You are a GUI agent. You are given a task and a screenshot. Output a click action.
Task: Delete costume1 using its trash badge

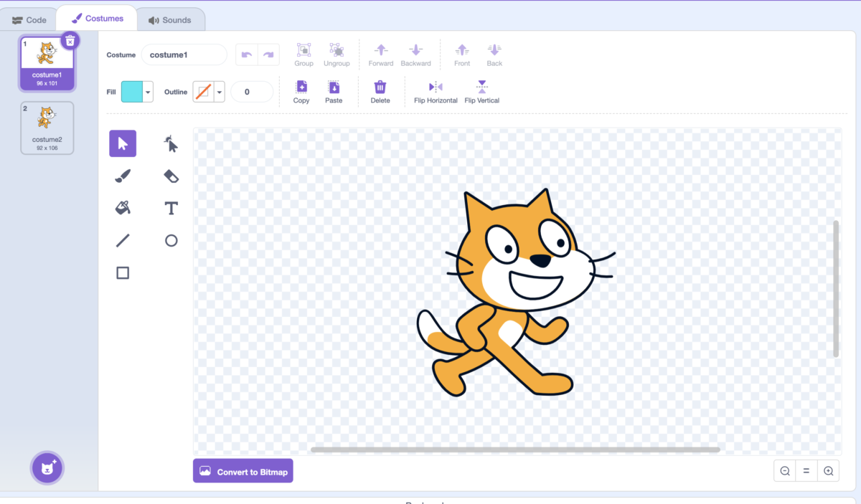(70, 40)
